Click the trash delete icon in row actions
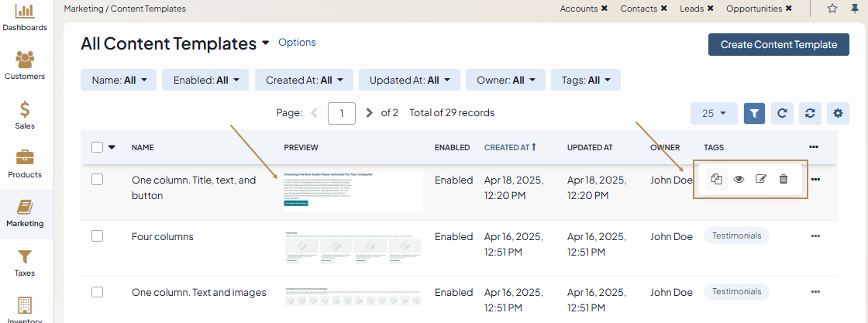 click(783, 179)
